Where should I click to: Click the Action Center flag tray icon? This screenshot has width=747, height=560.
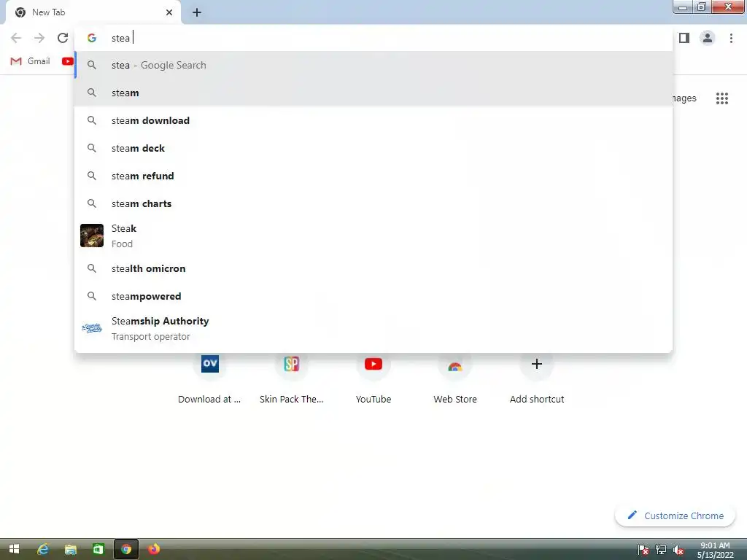click(643, 550)
